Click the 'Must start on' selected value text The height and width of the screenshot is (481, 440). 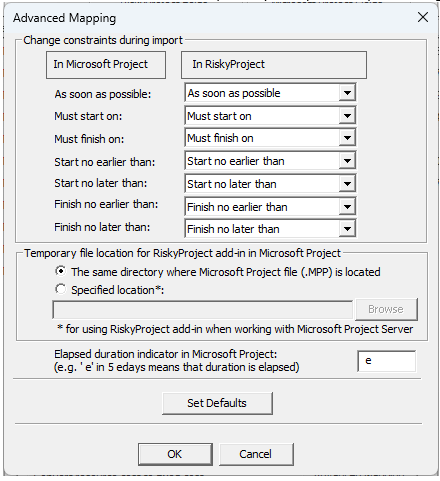click(219, 116)
